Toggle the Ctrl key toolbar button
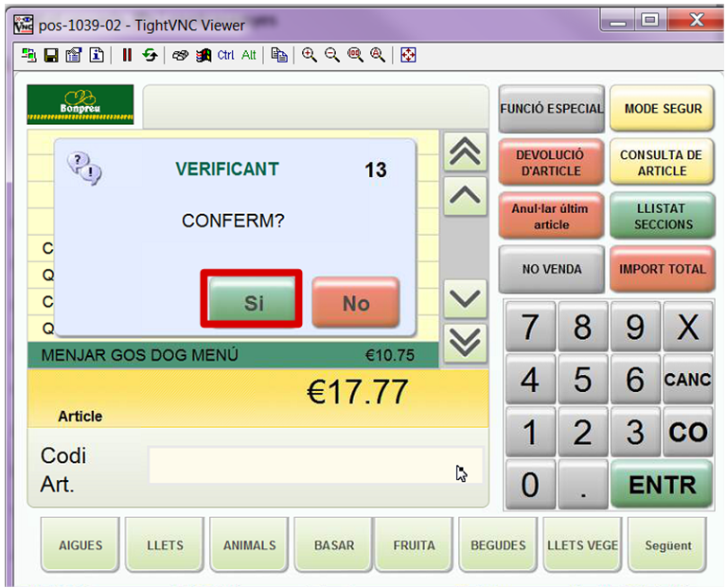 226,55
